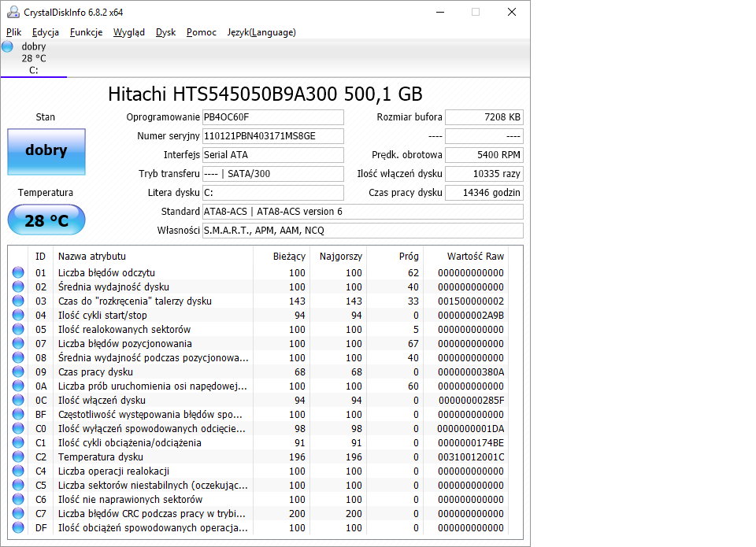Screen dimensions: 756x547
Task: Click status orb for attribute BF row
Action: click(x=18, y=414)
